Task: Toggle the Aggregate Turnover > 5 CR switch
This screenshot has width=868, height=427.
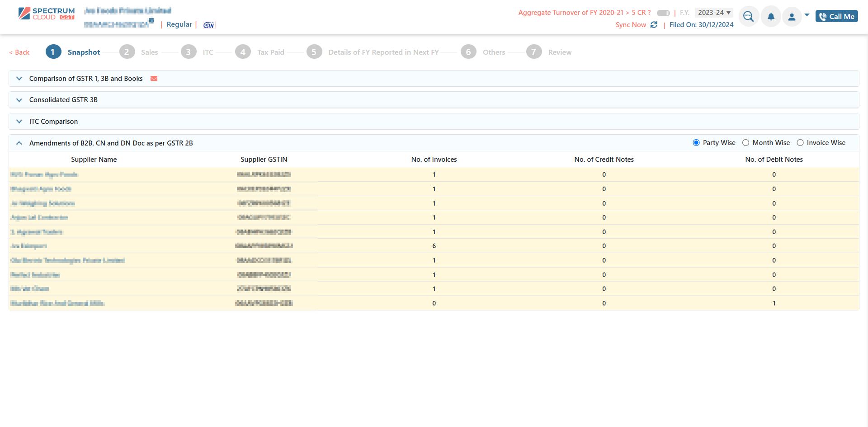Action: coord(663,13)
